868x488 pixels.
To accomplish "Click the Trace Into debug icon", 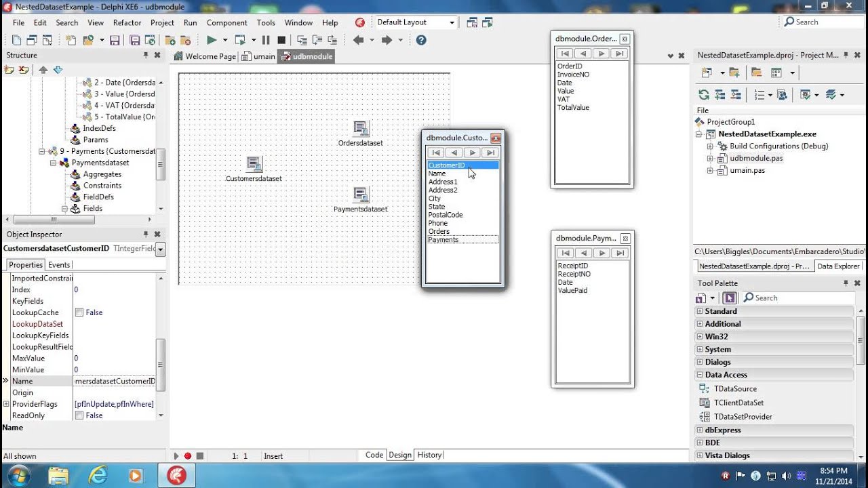I will 302,40.
